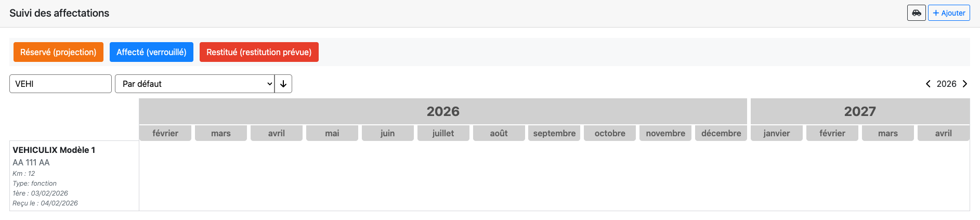Image resolution: width=980 pixels, height=220 pixels.
Task: Go to next year with right chevron
Action: click(x=965, y=84)
